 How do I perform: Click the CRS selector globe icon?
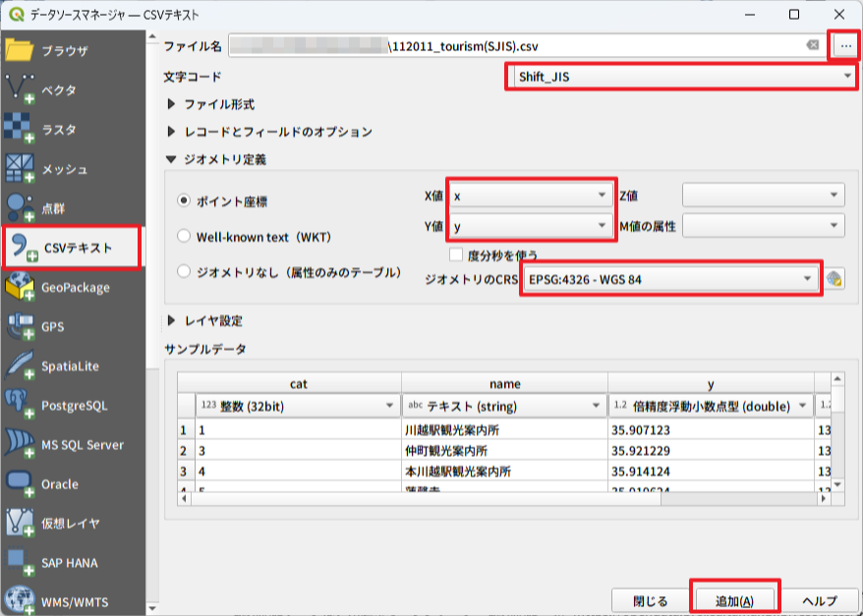pyautogui.click(x=834, y=279)
